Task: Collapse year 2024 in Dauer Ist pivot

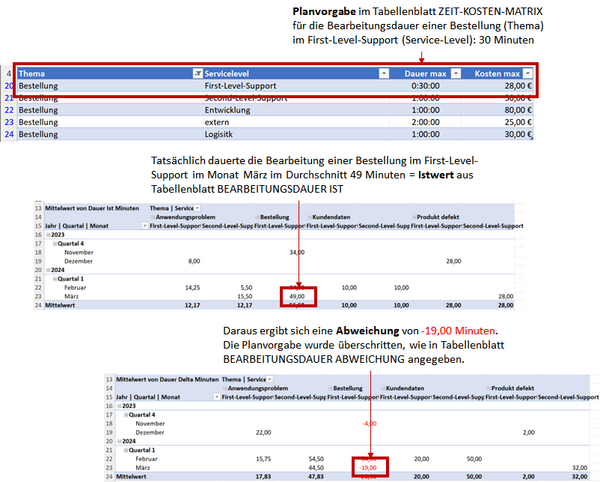Action: click(x=48, y=270)
